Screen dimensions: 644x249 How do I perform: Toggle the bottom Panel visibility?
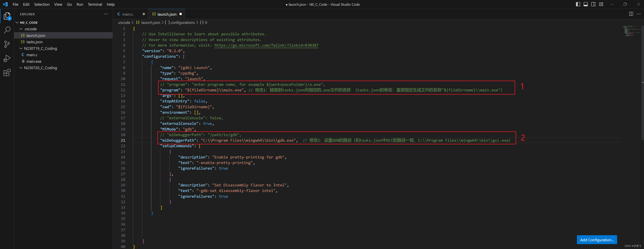(x=586, y=4)
